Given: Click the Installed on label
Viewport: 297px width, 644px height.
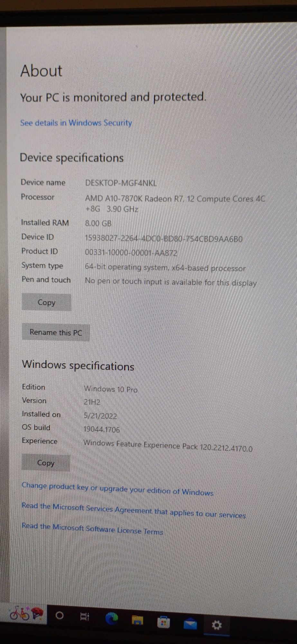Looking at the screenshot, I should 41,414.
